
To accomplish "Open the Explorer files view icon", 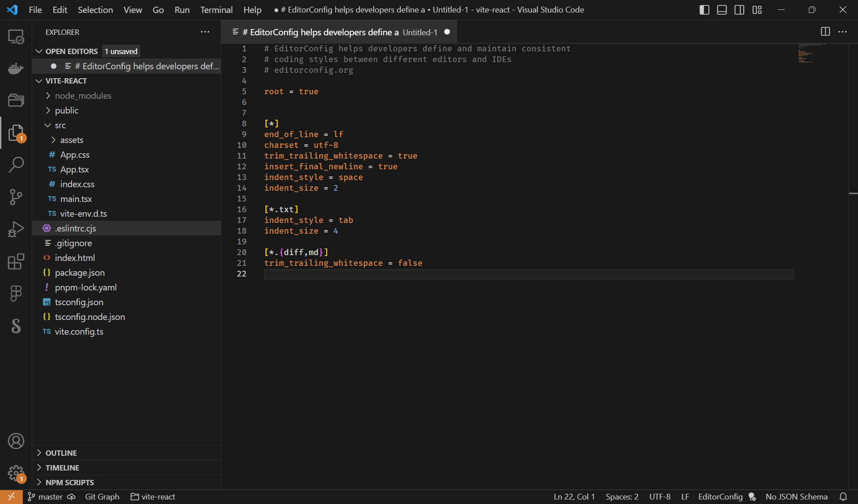I will (x=16, y=133).
